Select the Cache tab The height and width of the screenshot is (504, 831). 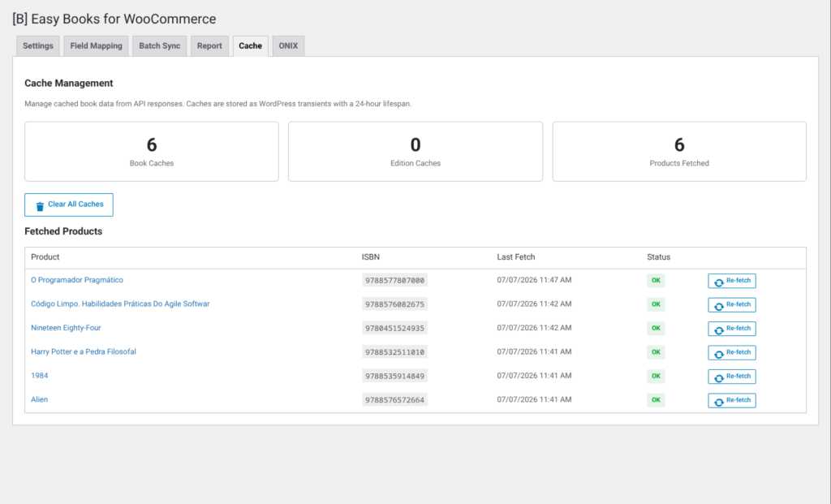[250, 46]
